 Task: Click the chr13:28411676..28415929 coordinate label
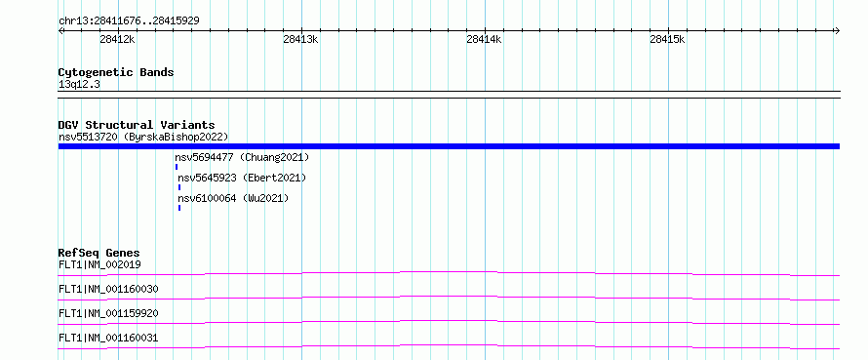coord(129,20)
